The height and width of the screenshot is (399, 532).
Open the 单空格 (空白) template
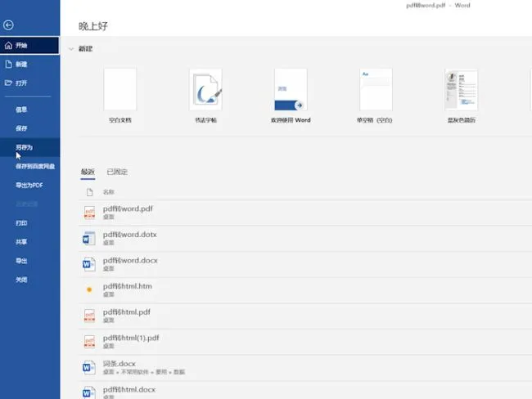(x=375, y=96)
